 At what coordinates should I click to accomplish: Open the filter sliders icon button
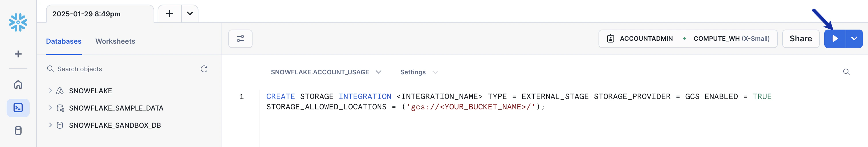(x=240, y=39)
